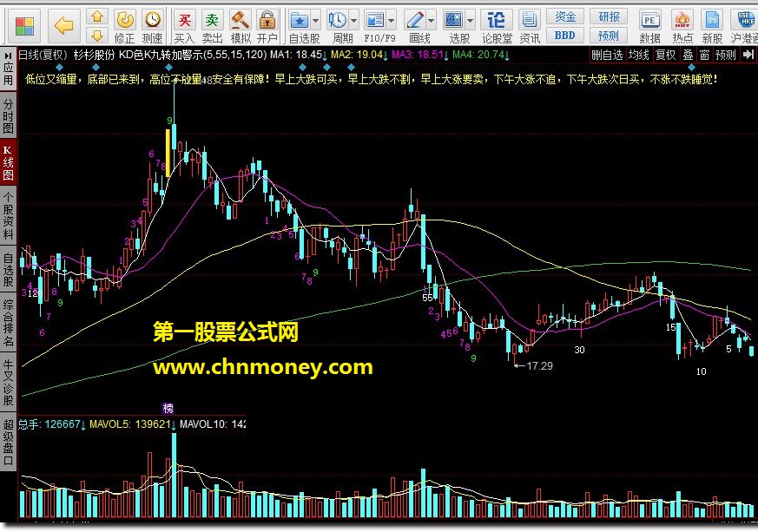Click the 日线(复权) period label

[43, 55]
